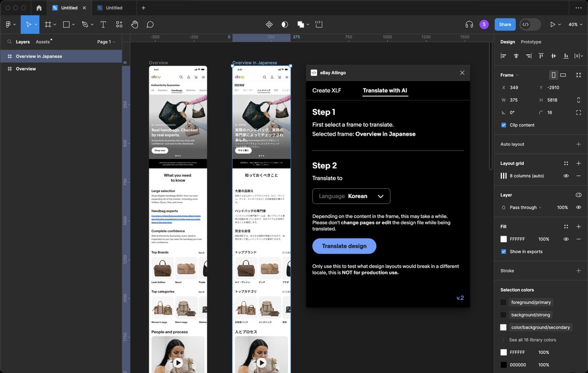This screenshot has height=373, width=588.
Task: Toggle Dev Mode switch
Action: tap(530, 25)
